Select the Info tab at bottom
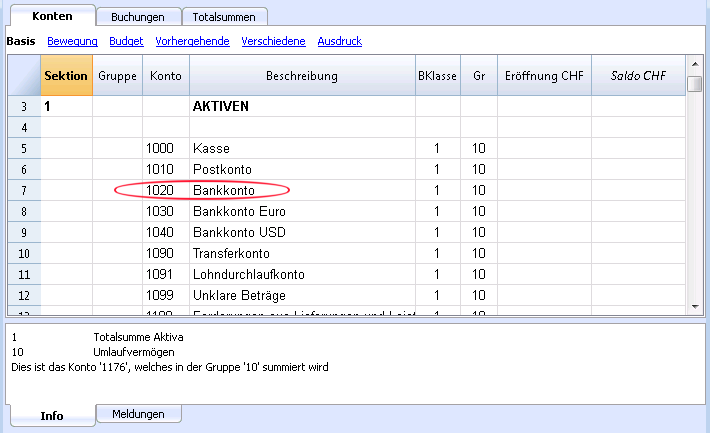The image size is (710, 433). [52, 415]
